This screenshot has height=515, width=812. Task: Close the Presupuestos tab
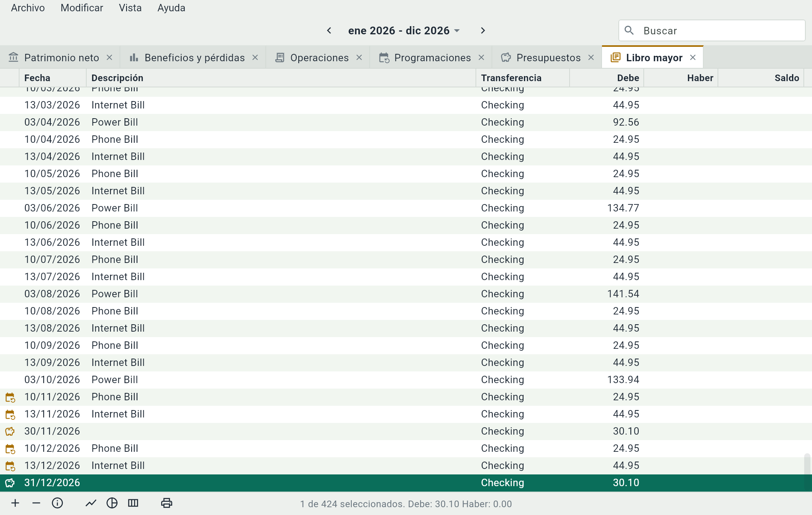(x=591, y=57)
